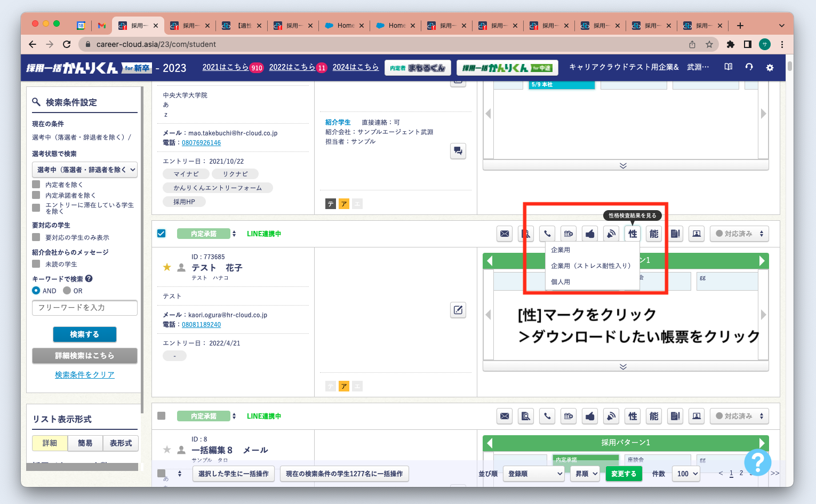
Task: Click the blue question mark help bubble
Action: pos(757,462)
